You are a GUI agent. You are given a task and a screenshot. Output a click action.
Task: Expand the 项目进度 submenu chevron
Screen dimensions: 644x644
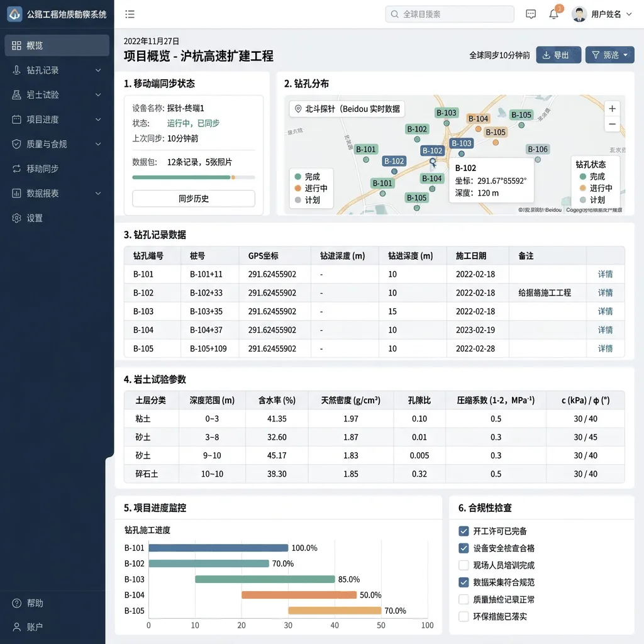[98, 119]
